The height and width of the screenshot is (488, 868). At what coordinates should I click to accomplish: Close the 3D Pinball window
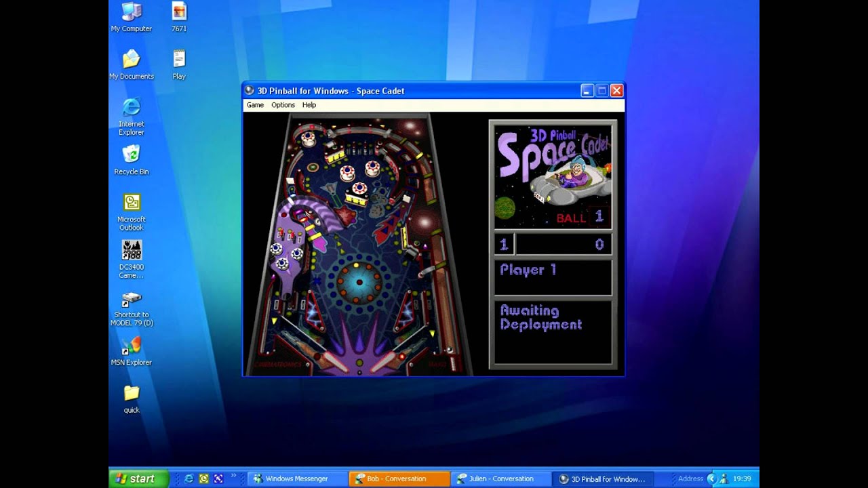(616, 91)
